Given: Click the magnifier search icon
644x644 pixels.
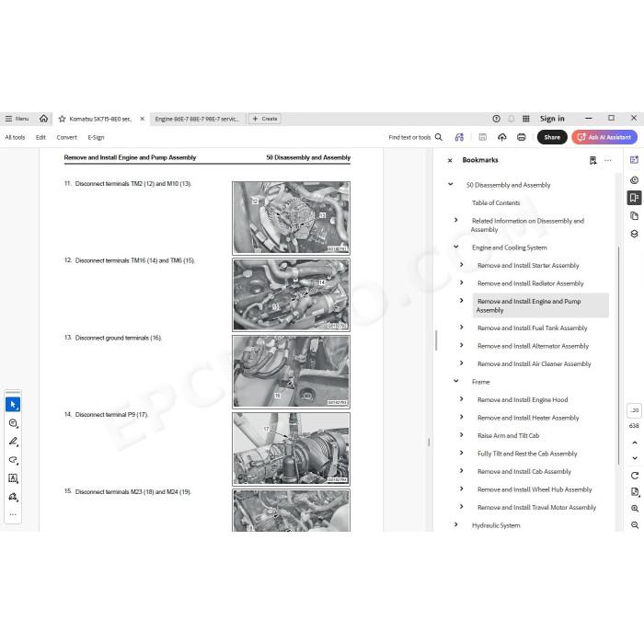Looking at the screenshot, I should [439, 137].
